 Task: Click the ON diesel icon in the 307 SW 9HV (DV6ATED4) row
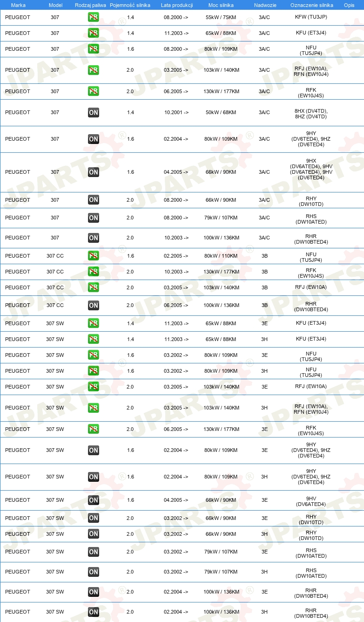click(x=94, y=500)
